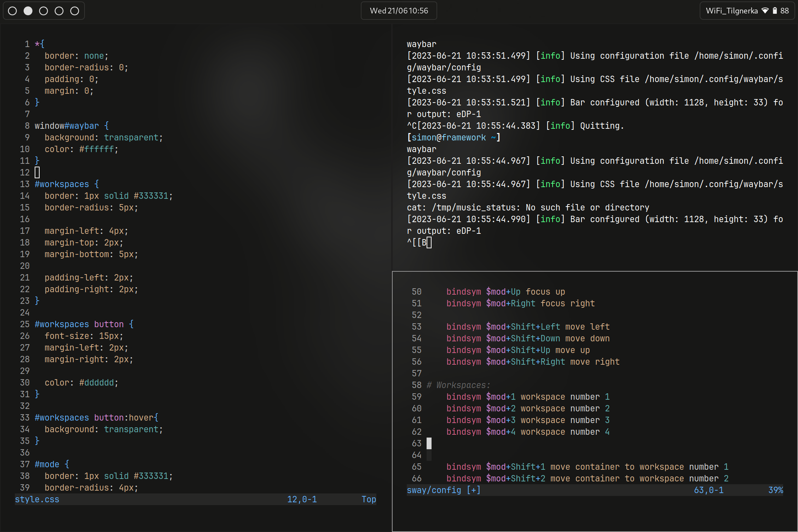Click 'bindsym $mod+Shift+Down move down' line
Viewport: 798px width, 532px height.
point(528,339)
